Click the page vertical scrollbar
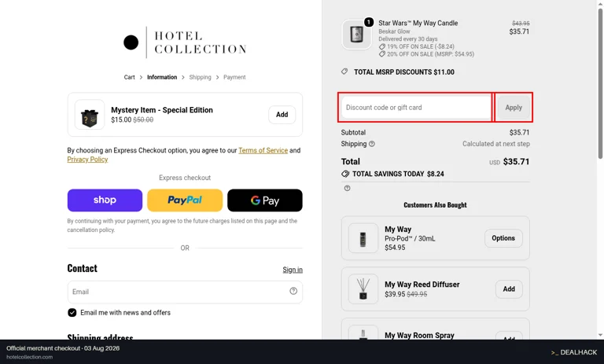The width and height of the screenshot is (604, 364). click(600, 83)
